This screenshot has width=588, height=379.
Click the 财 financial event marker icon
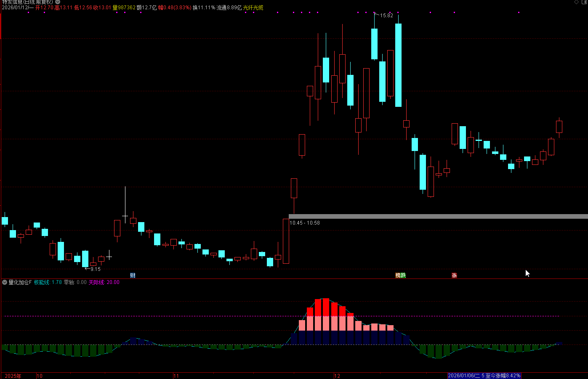point(133,276)
